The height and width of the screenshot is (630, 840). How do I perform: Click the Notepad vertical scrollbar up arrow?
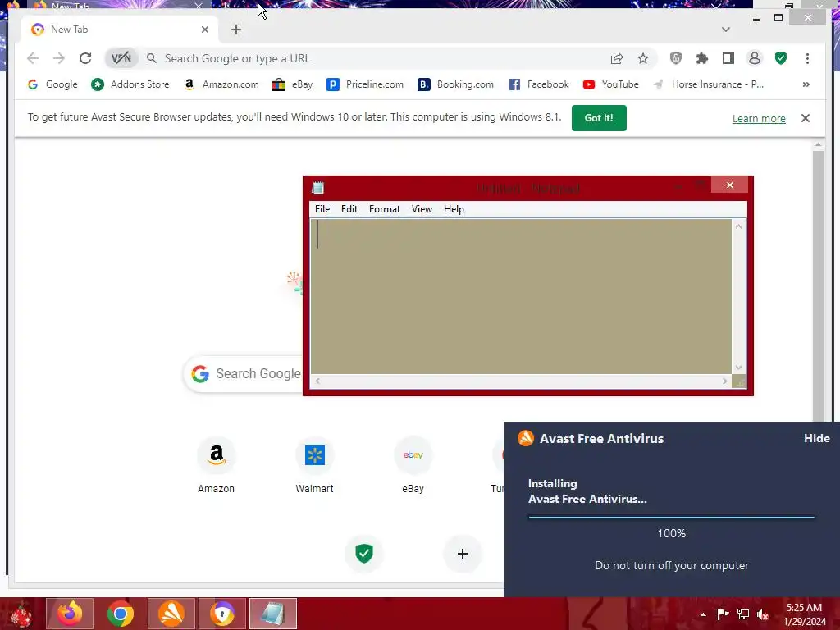(x=738, y=226)
